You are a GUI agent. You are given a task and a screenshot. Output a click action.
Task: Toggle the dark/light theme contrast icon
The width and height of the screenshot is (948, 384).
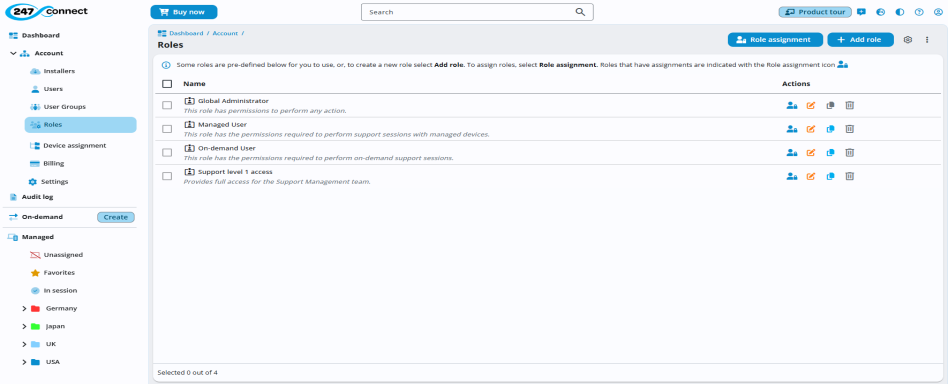click(x=900, y=12)
